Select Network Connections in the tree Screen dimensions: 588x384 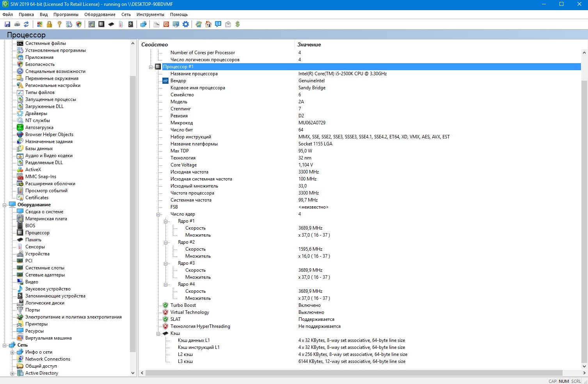pos(48,359)
